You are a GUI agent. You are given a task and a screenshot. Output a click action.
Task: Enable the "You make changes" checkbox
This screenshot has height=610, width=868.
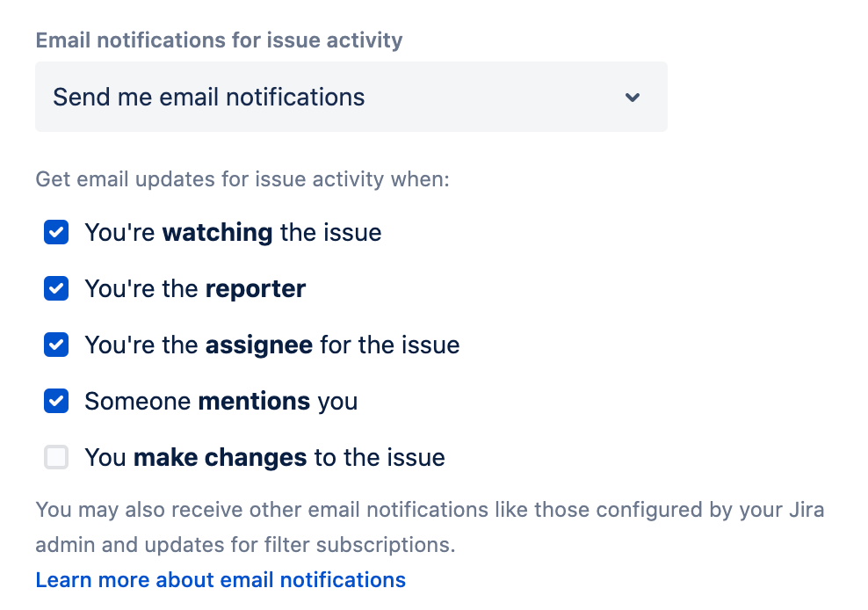56,457
